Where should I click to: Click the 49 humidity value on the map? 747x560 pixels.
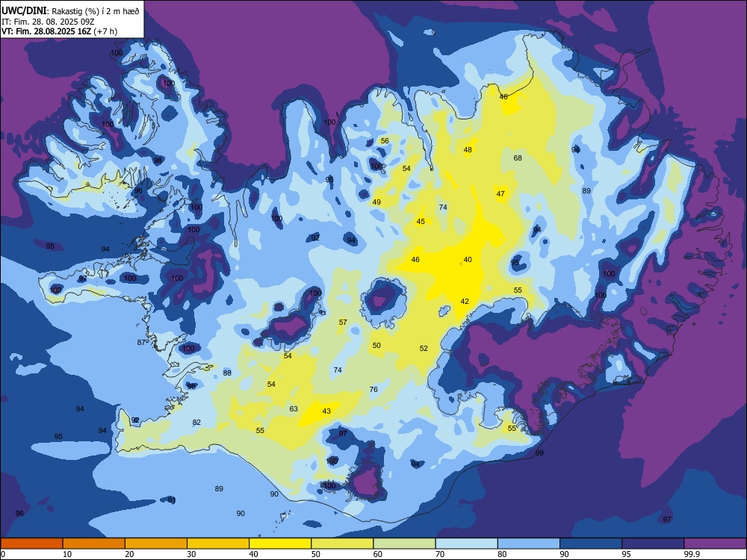point(376,202)
